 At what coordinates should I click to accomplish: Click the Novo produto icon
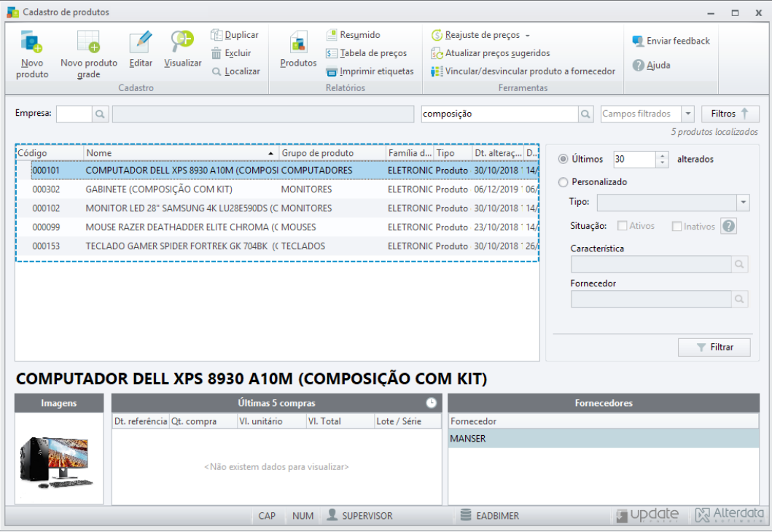(x=32, y=42)
